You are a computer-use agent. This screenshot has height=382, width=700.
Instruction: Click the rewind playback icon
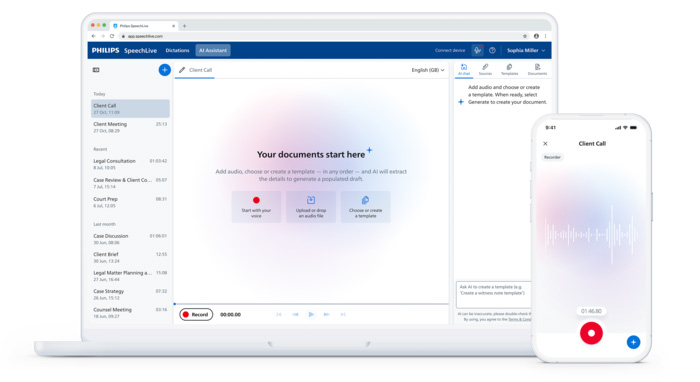coord(295,315)
